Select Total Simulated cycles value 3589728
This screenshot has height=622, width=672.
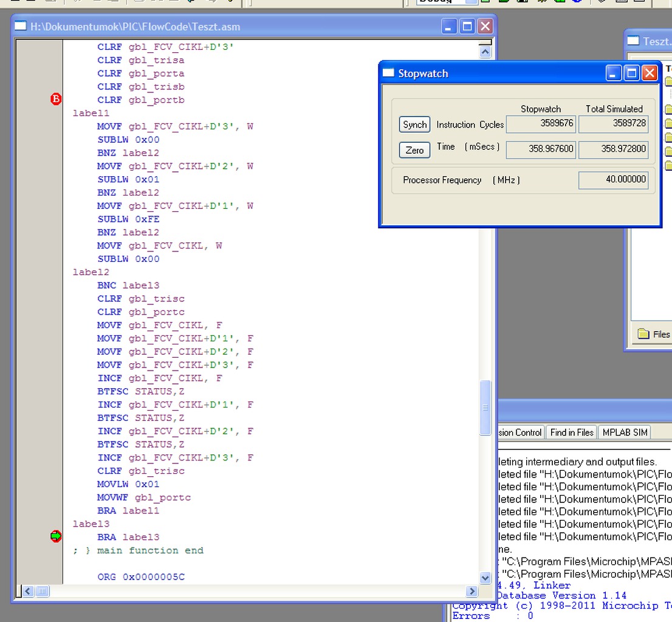click(x=613, y=124)
